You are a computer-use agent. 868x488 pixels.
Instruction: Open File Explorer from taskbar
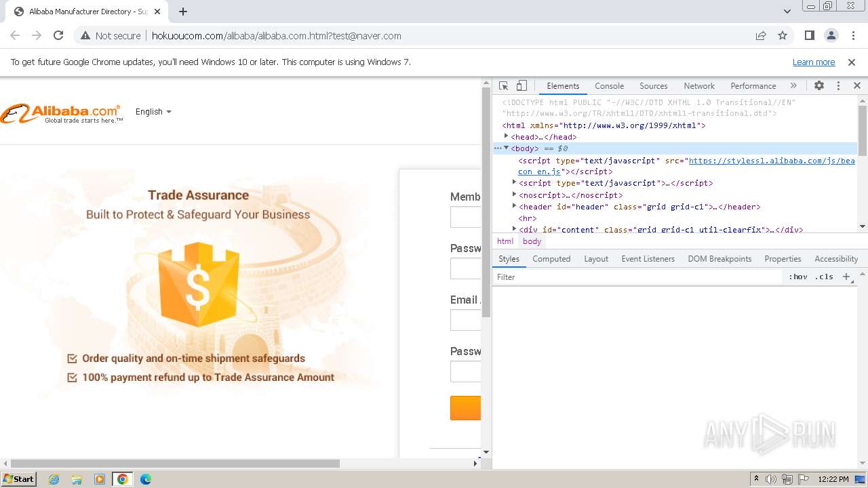tap(77, 479)
